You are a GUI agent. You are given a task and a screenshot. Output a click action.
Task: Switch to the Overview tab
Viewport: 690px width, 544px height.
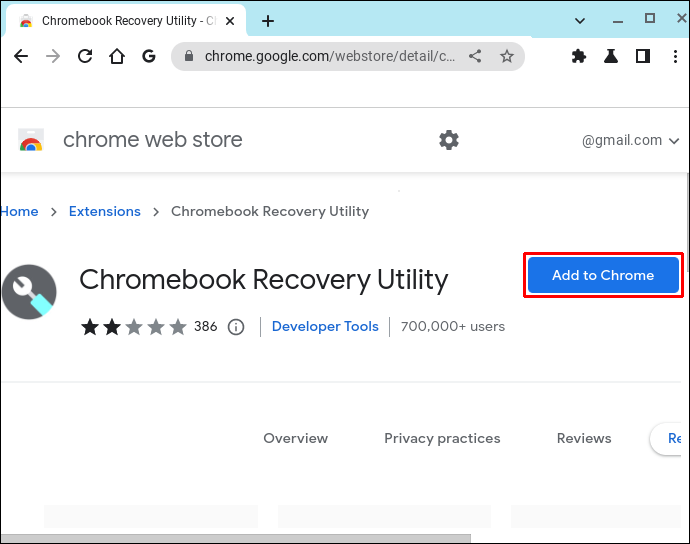point(295,438)
